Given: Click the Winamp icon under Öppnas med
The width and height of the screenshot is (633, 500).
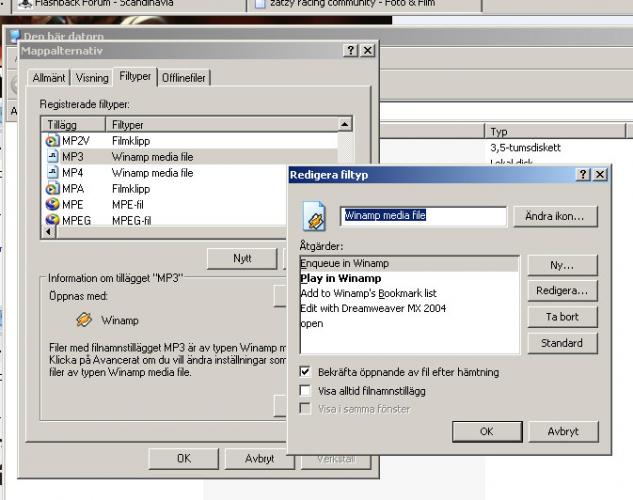Looking at the screenshot, I should (84, 322).
